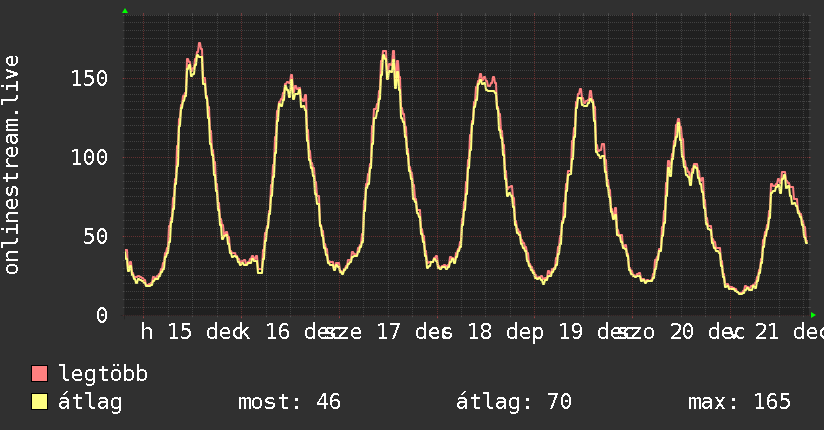The width and height of the screenshot is (824, 430).
Task: Click the yellow átlag legend swatch
Action: [39, 402]
